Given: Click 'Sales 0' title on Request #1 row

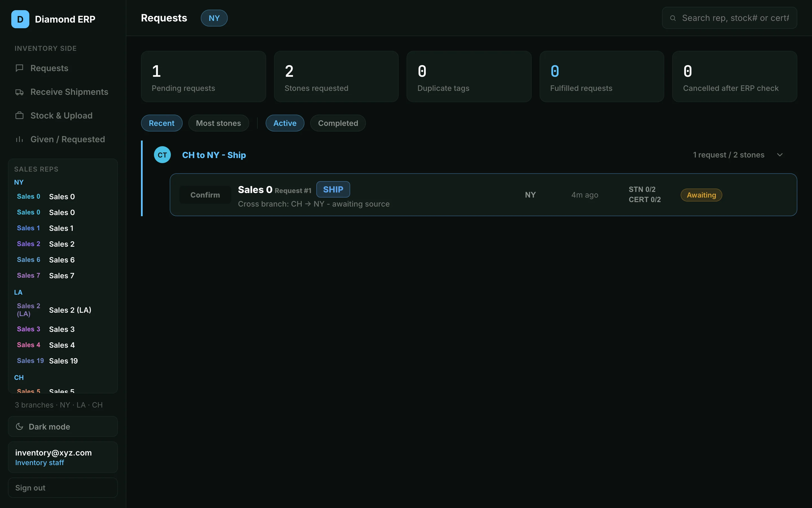Looking at the screenshot, I should tap(255, 190).
